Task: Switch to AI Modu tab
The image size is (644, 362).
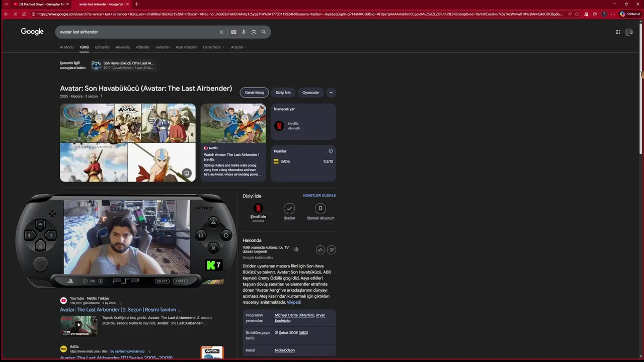Action: click(67, 47)
